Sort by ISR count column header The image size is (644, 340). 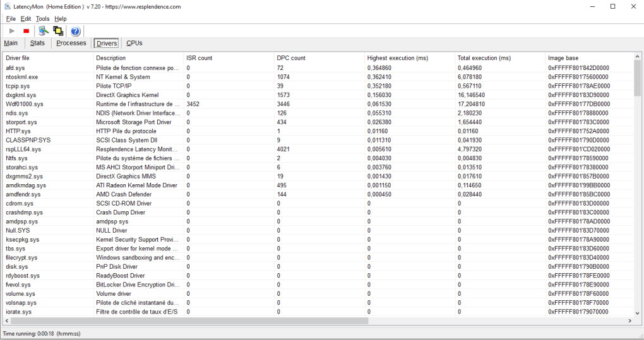point(229,58)
